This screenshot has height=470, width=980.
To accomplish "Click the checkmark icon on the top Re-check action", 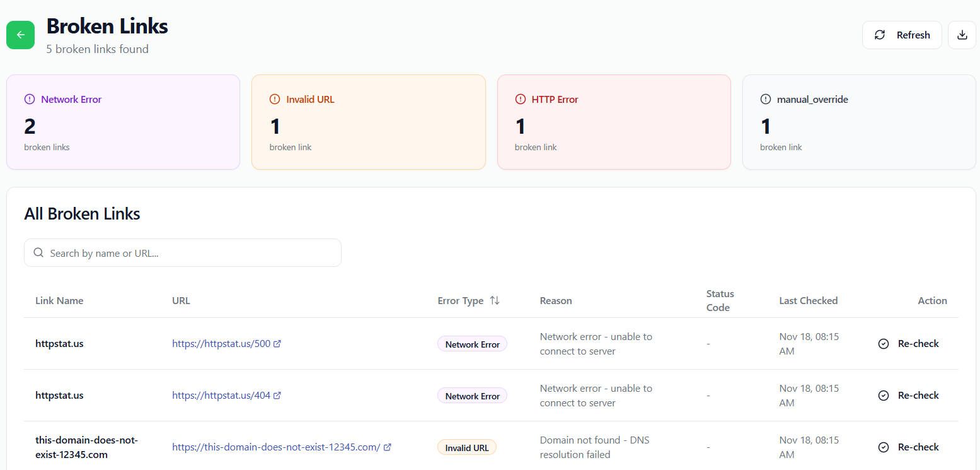I will click(x=884, y=344).
